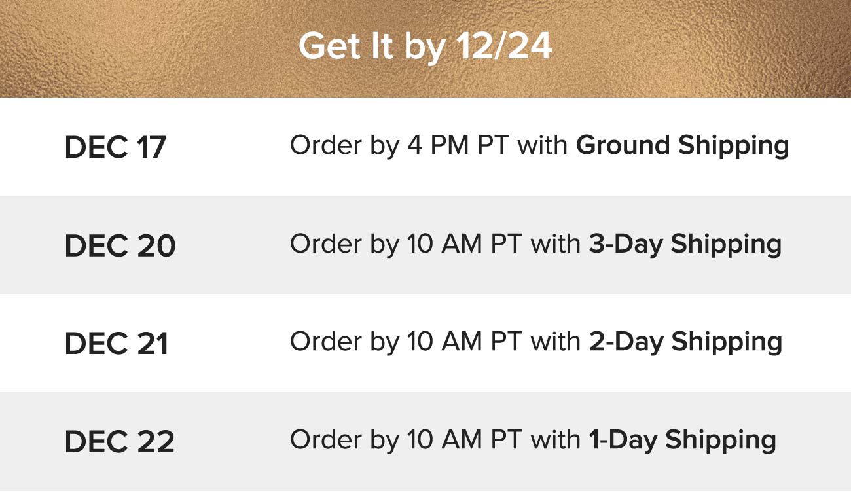Screen dimensions: 851x504
Task: Click the word 'Shipping' in the 1-Day row
Action: tap(721, 441)
